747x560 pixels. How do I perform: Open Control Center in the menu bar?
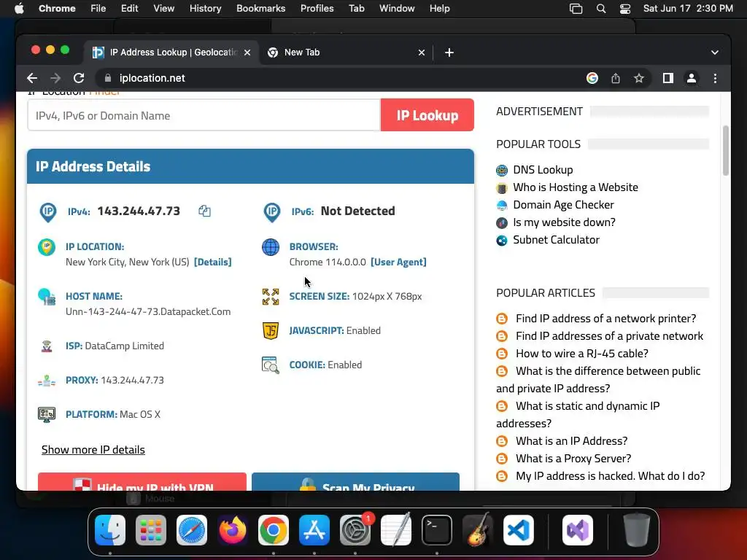(x=625, y=9)
